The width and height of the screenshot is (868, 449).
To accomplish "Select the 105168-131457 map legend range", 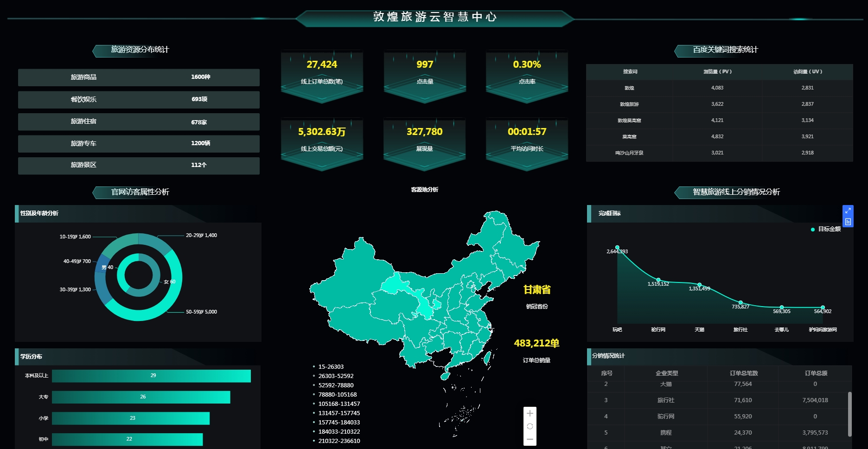I will tap(338, 404).
